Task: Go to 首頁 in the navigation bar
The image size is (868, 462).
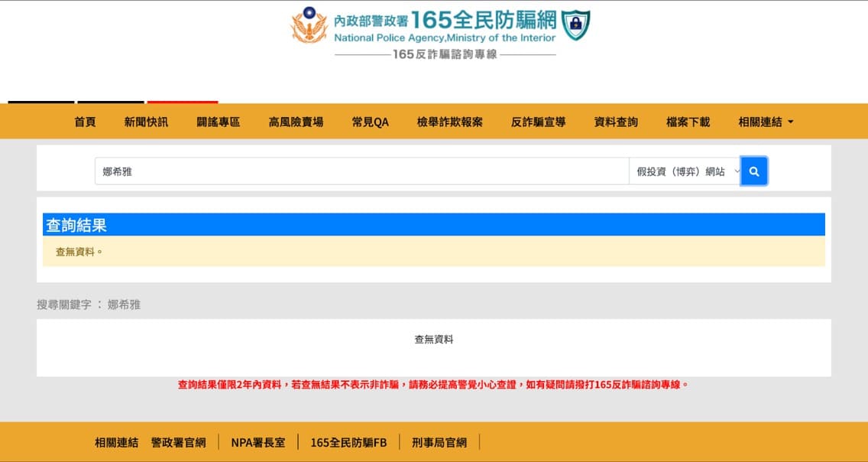Action: (85, 122)
